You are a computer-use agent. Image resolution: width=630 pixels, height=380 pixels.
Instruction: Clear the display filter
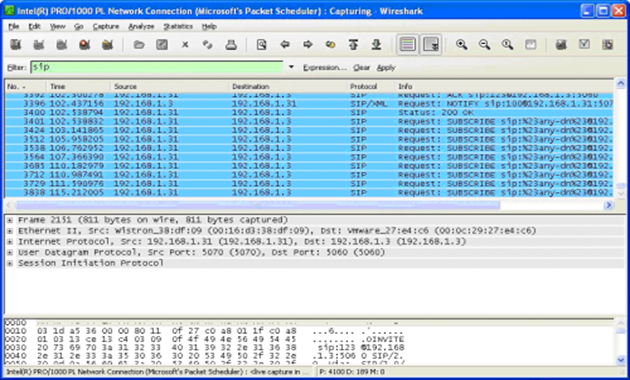[361, 67]
